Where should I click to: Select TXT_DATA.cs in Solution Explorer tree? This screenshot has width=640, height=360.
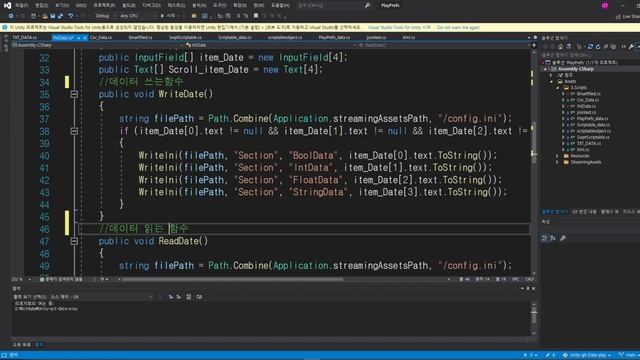point(589,144)
